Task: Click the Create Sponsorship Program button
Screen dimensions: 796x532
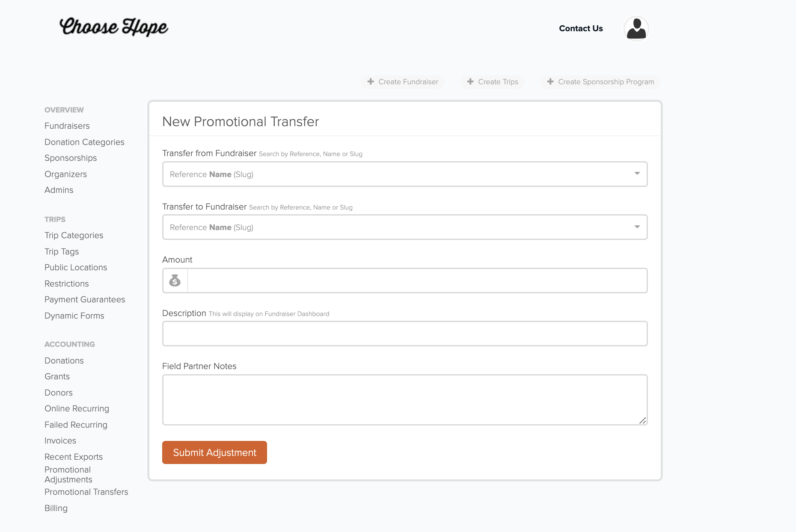Action: click(x=600, y=82)
